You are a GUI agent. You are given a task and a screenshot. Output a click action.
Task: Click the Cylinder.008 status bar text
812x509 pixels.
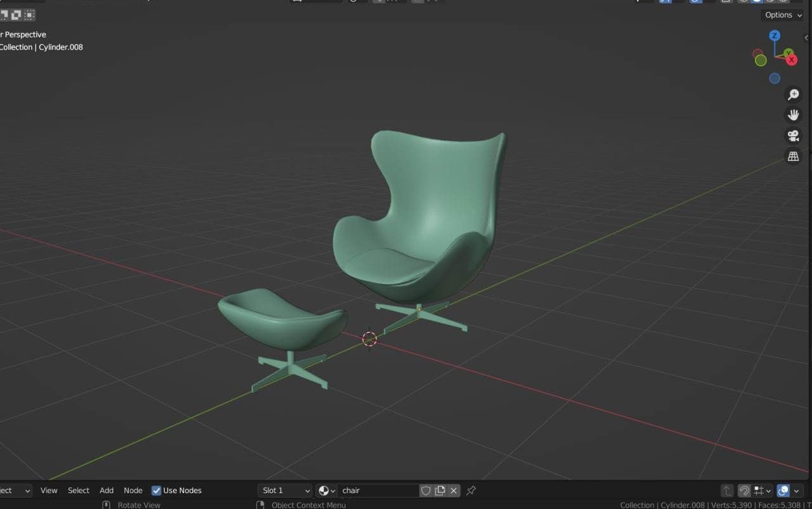pos(683,505)
